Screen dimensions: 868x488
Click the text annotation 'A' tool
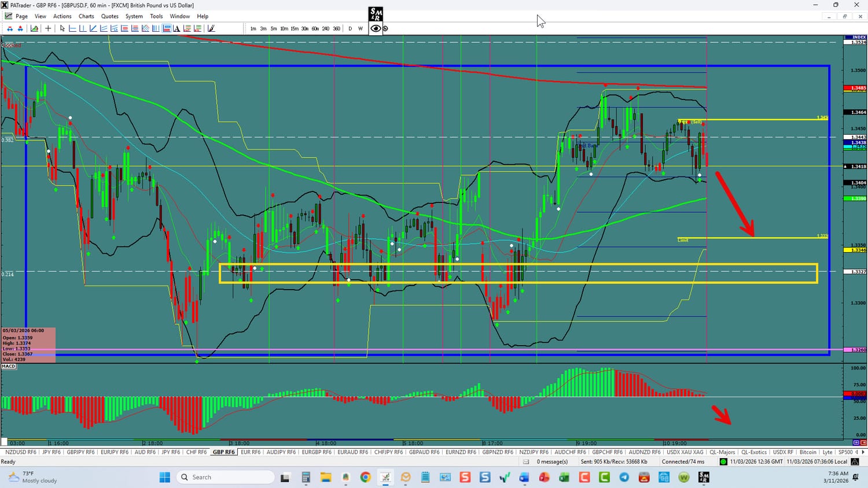tap(176, 28)
